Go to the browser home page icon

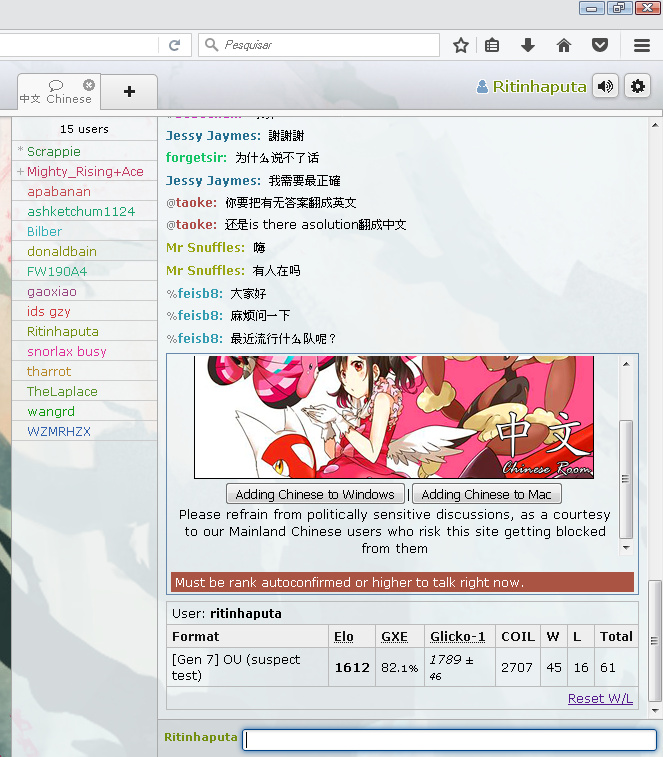coord(564,45)
